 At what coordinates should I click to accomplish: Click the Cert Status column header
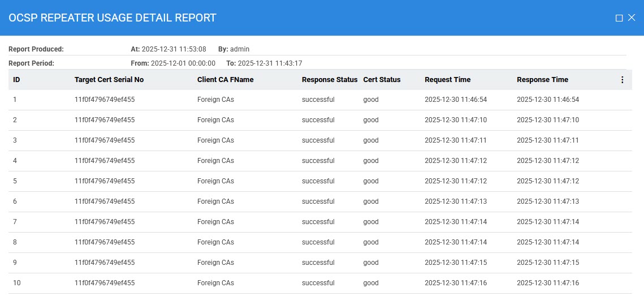pos(382,80)
